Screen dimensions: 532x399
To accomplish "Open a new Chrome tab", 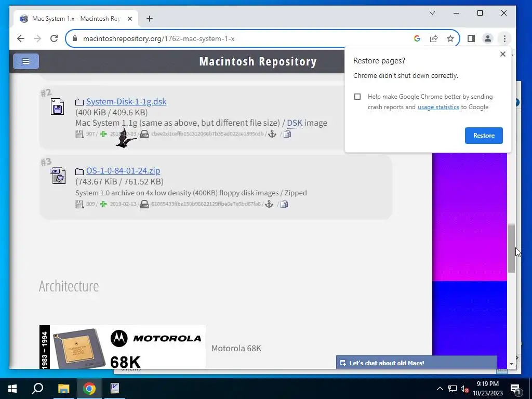I will point(150,19).
